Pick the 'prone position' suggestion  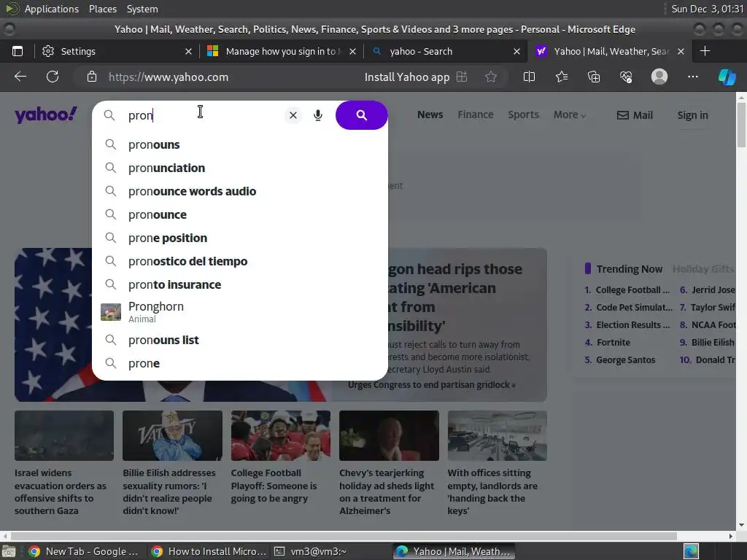pyautogui.click(x=239, y=238)
